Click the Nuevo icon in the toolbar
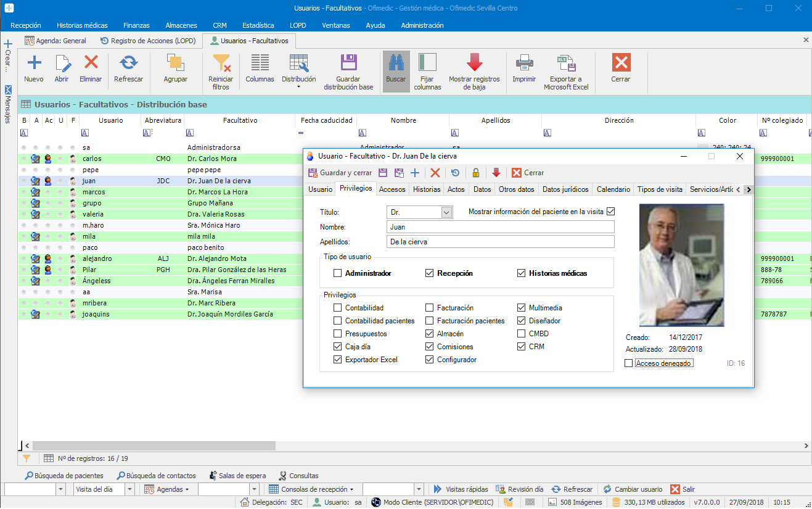The height and width of the screenshot is (509, 812). coord(34,63)
